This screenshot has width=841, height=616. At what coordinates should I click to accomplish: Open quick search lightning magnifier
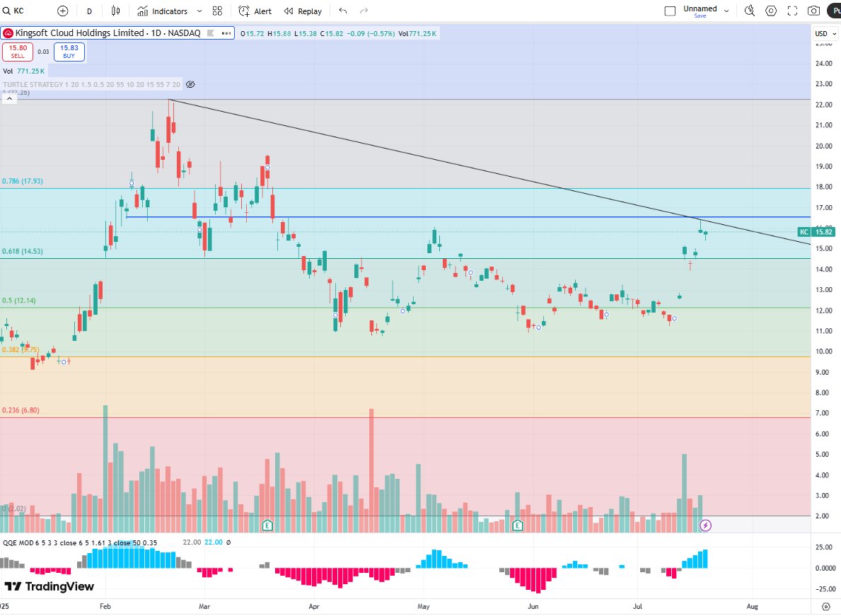pyautogui.click(x=750, y=11)
